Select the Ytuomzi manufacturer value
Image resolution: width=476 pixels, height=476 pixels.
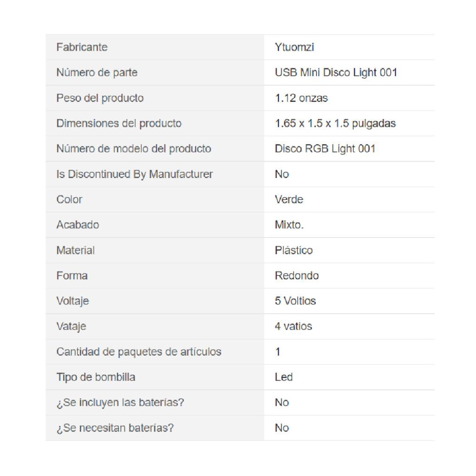point(294,47)
